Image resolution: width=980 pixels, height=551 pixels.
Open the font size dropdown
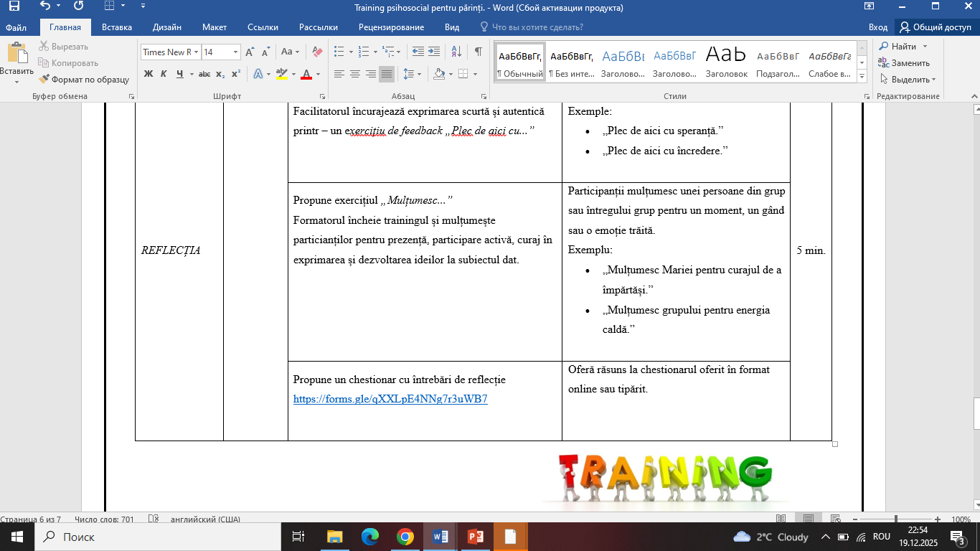[235, 52]
